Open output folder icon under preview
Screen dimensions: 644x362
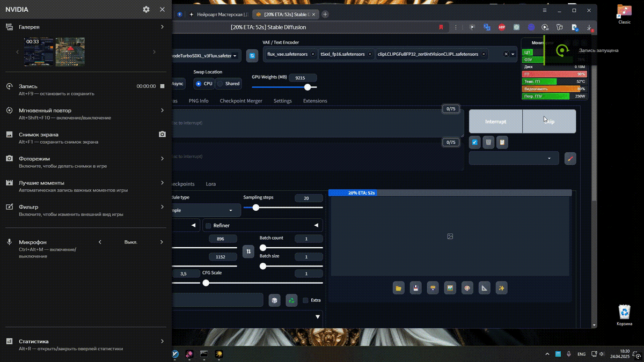[x=398, y=288]
